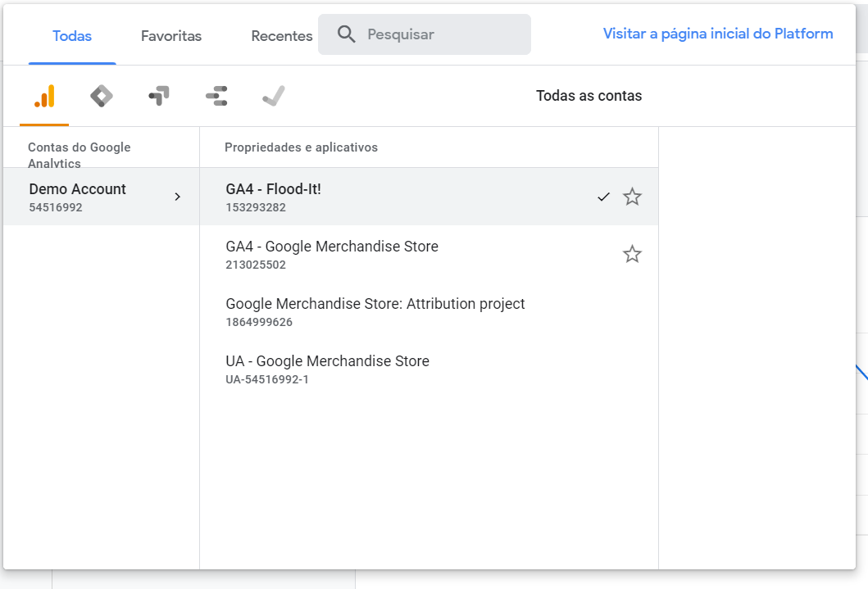Select the Surveys checkmark product icon
The height and width of the screenshot is (589, 868).
click(x=274, y=96)
